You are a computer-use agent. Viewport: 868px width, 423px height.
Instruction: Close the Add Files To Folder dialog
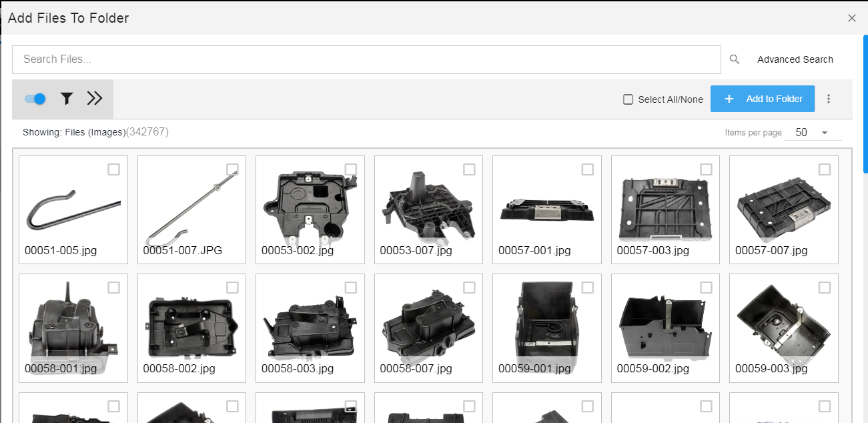tap(852, 18)
